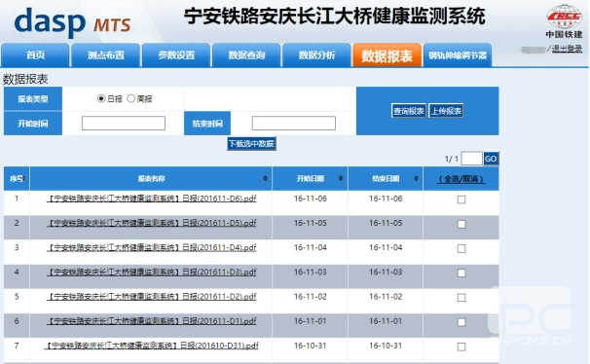Select the 日报 radio button

(101, 98)
